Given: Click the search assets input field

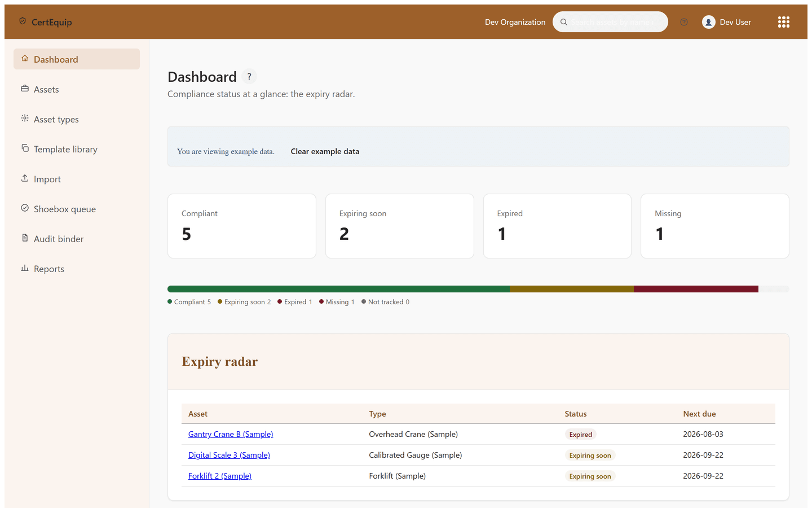Looking at the screenshot, I should tap(612, 22).
